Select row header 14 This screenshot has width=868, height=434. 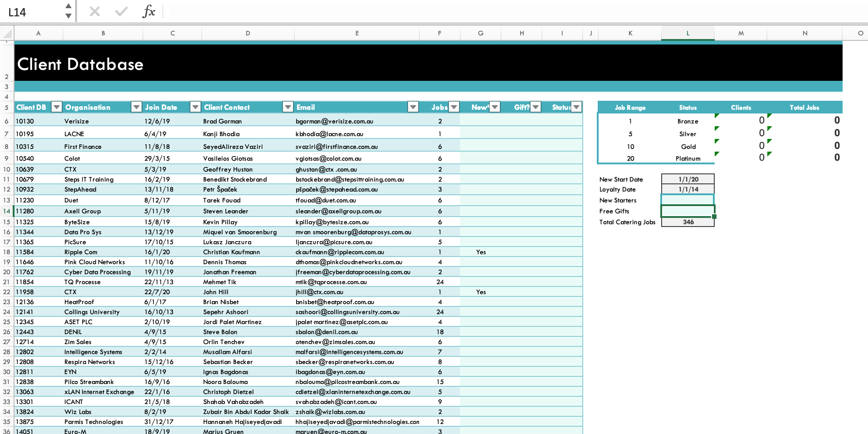(x=7, y=211)
